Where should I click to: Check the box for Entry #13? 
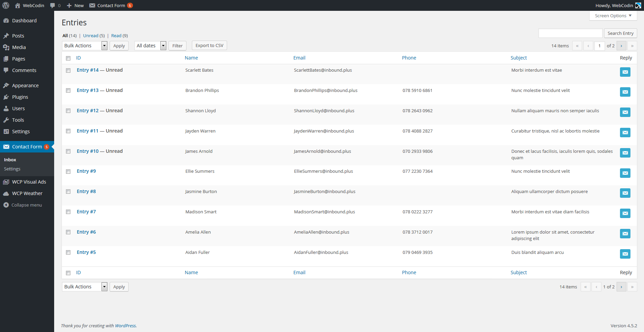click(x=68, y=91)
